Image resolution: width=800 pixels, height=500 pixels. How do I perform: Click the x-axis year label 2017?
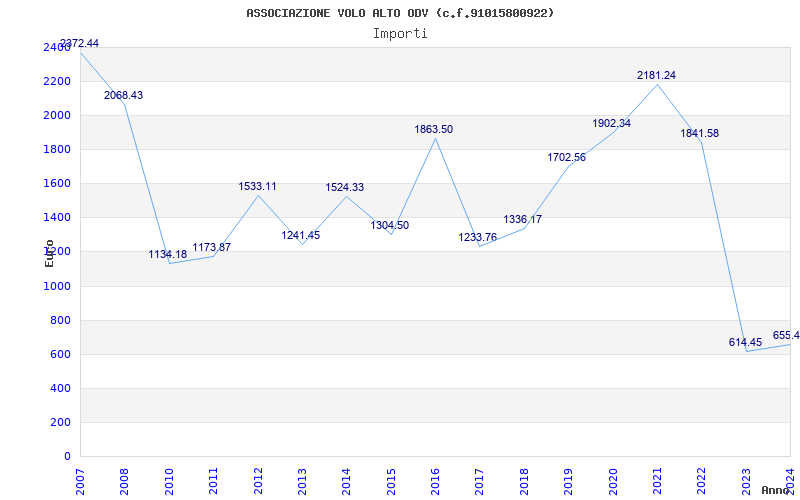pyautogui.click(x=480, y=481)
